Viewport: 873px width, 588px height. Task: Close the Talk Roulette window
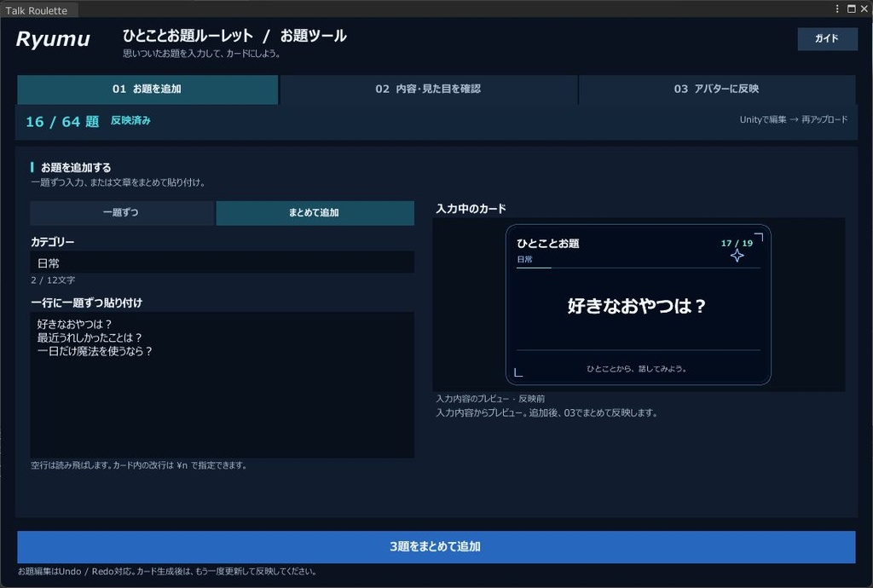click(864, 9)
